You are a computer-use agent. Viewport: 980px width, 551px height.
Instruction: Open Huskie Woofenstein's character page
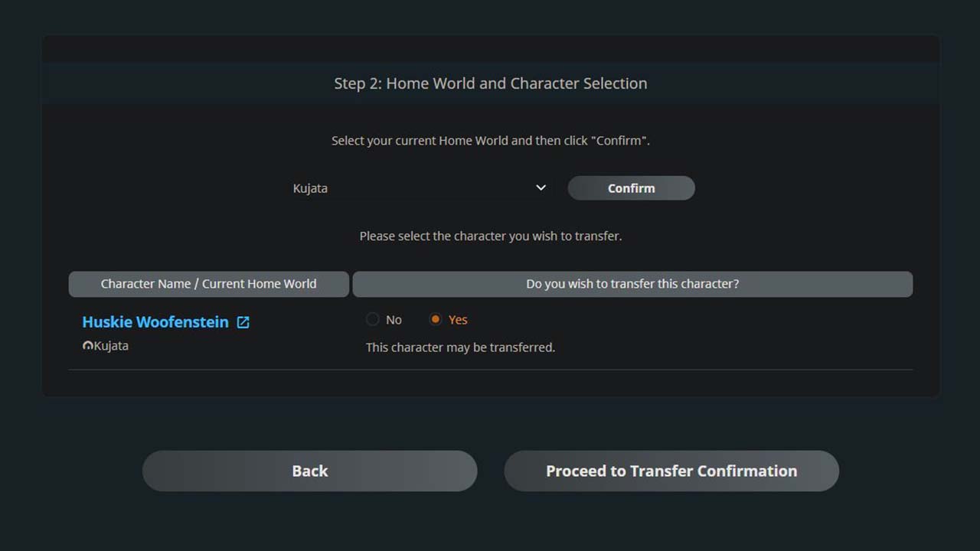tap(155, 321)
